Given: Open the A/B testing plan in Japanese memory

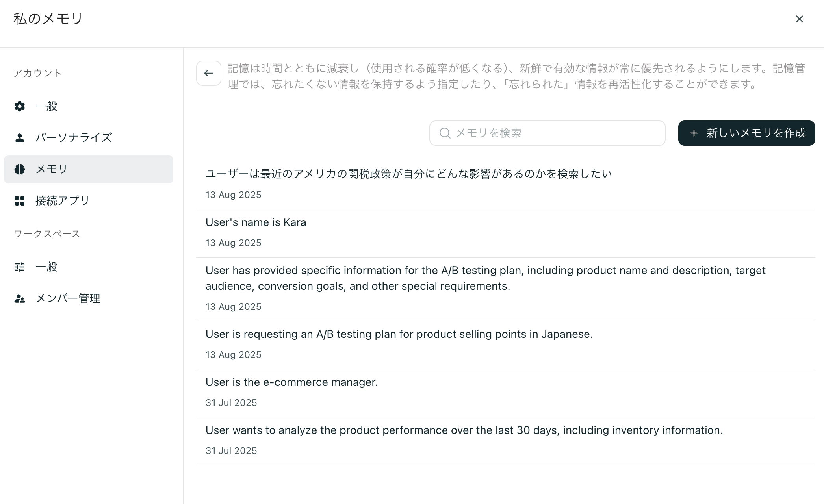Looking at the screenshot, I should point(399,334).
